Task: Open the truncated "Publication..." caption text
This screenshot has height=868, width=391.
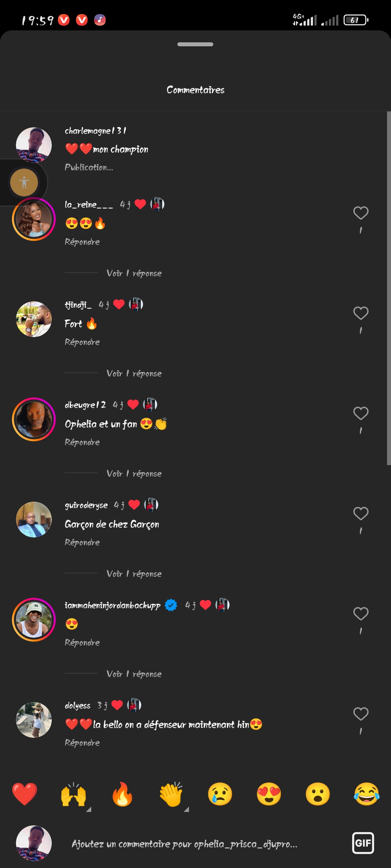Action: (x=89, y=167)
